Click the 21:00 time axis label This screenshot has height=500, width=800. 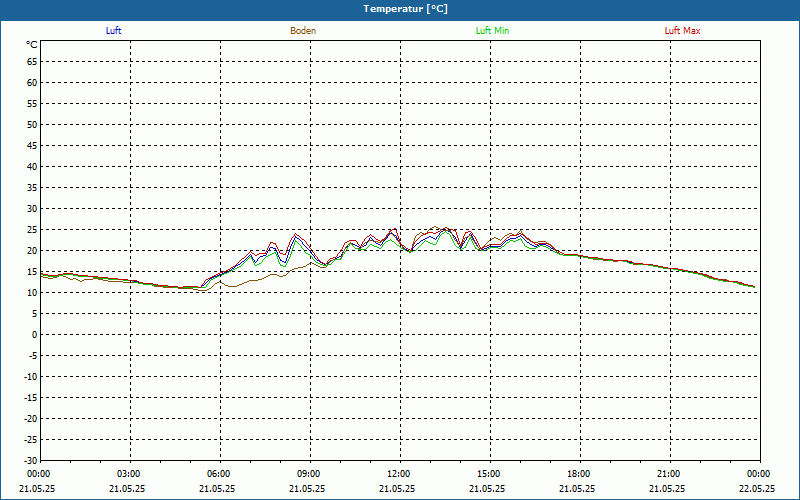668,474
